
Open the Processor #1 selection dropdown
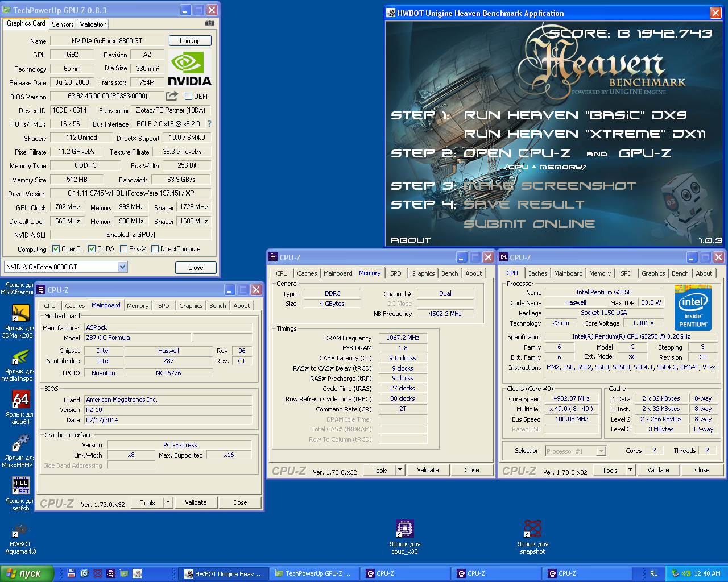click(576, 451)
